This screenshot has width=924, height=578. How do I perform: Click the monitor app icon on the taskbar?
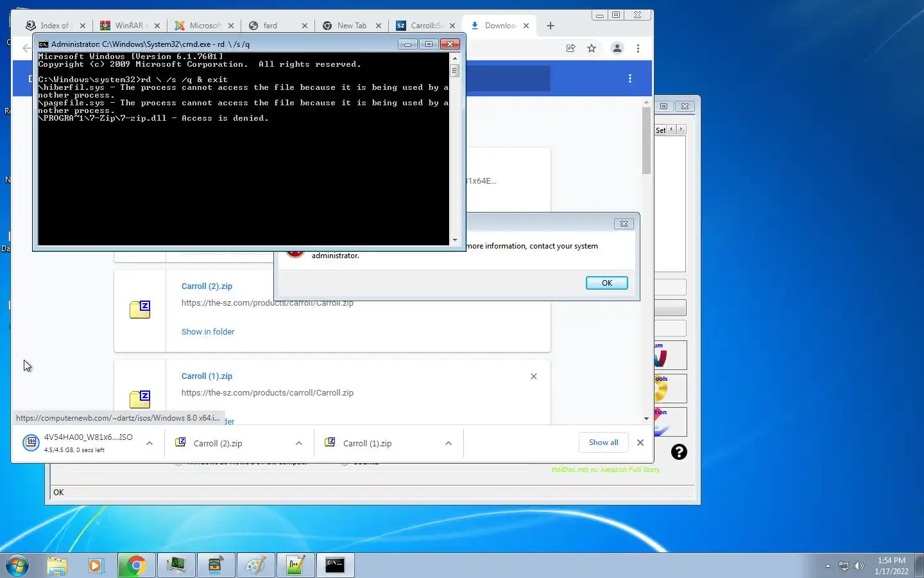(176, 565)
